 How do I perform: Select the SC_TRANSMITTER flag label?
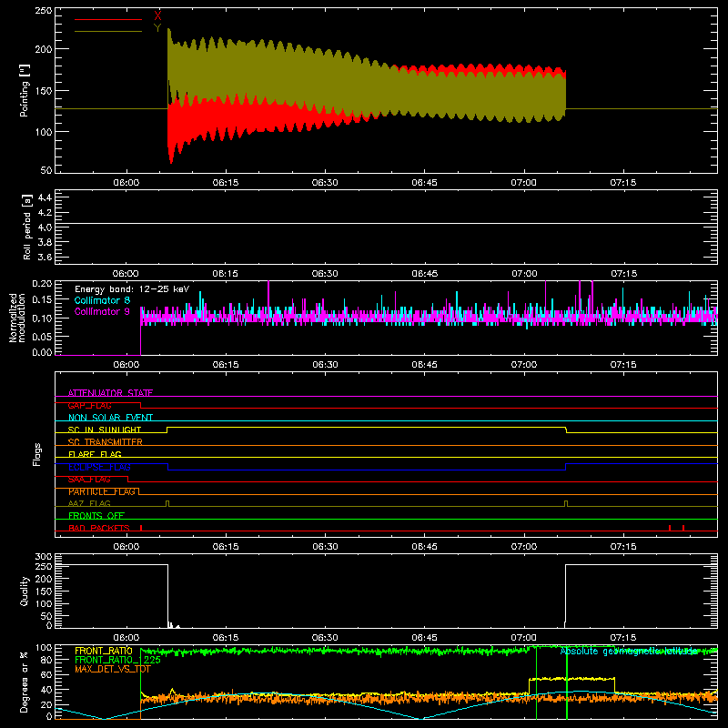pos(106,442)
